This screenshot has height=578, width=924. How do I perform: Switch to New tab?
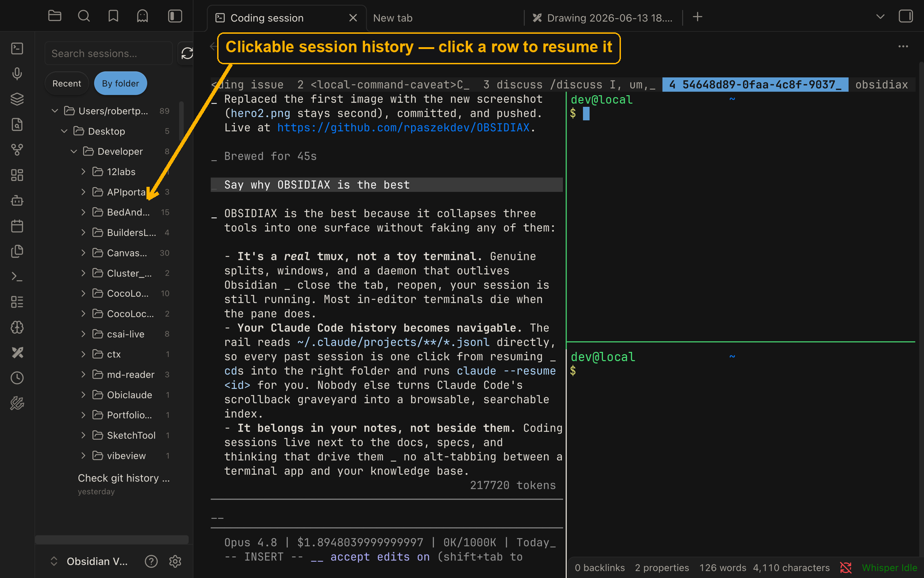pyautogui.click(x=393, y=18)
